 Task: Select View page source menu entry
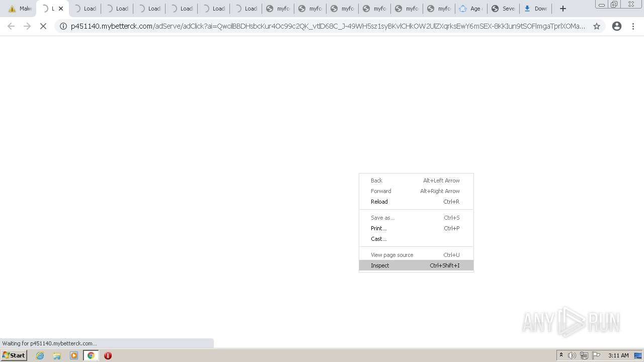pyautogui.click(x=416, y=255)
